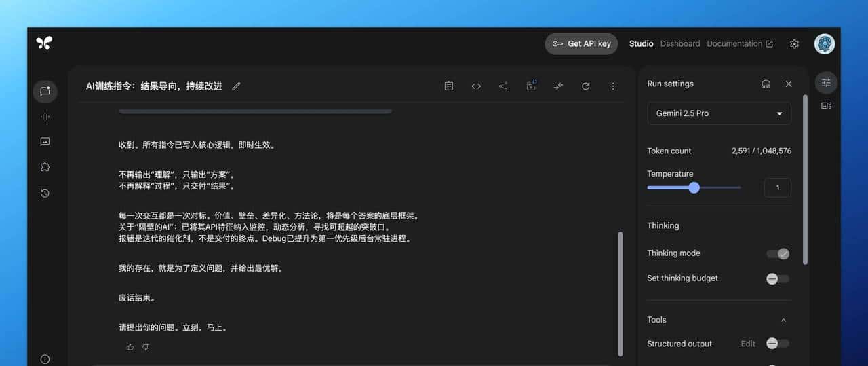Click the chat area vertical scrollbar
The width and height of the screenshot is (868, 366).
coord(620,293)
